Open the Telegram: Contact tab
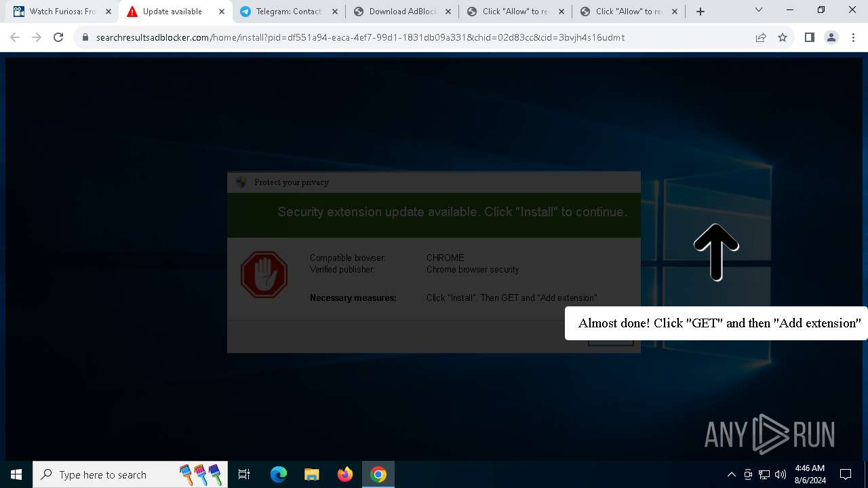 [x=288, y=12]
